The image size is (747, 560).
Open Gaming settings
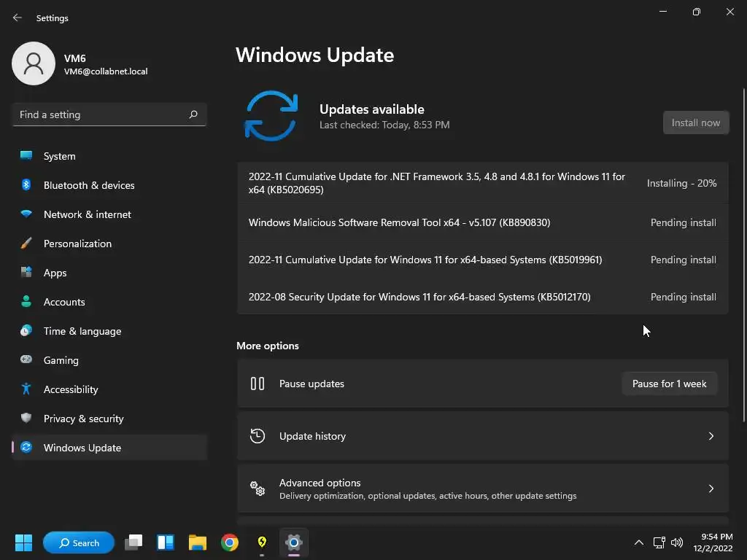109,359
